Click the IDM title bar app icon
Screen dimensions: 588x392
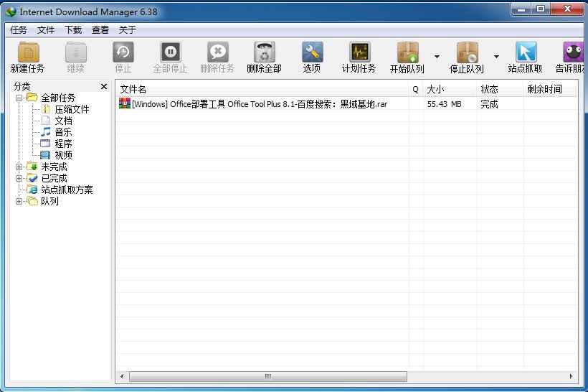pyautogui.click(x=11, y=11)
